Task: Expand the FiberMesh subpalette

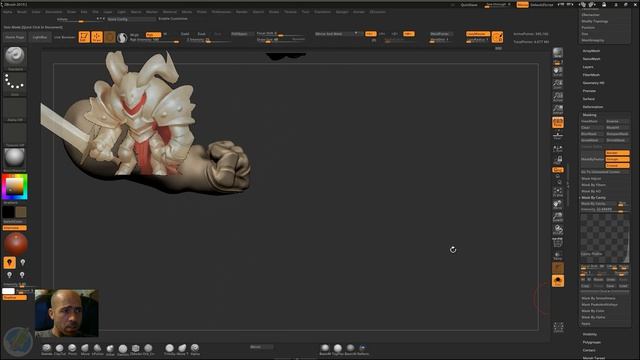Action: tap(591, 75)
